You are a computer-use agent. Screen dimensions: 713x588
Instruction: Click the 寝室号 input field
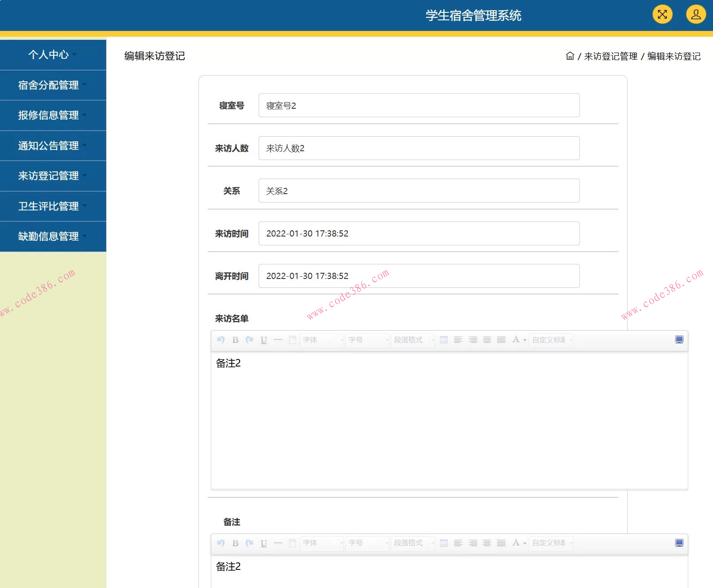(418, 105)
